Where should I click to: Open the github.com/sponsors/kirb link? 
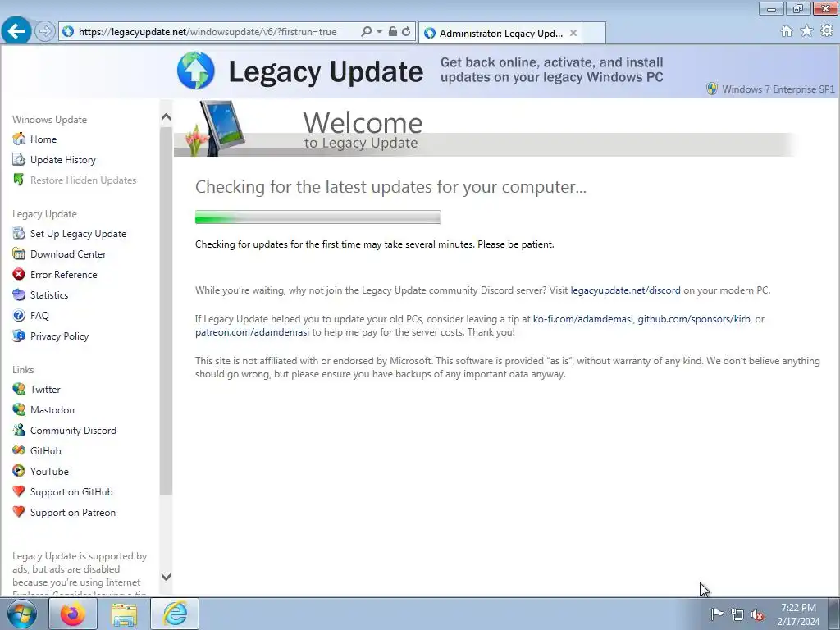694,319
